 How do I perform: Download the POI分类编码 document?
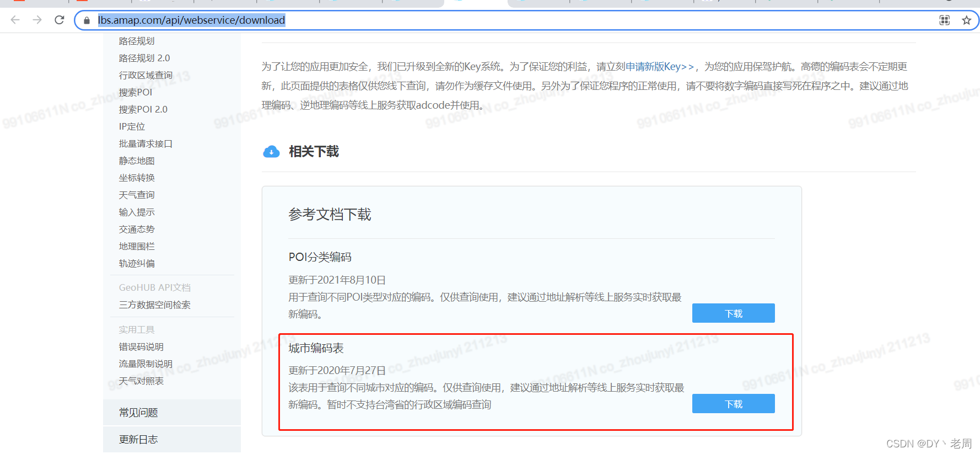point(734,313)
